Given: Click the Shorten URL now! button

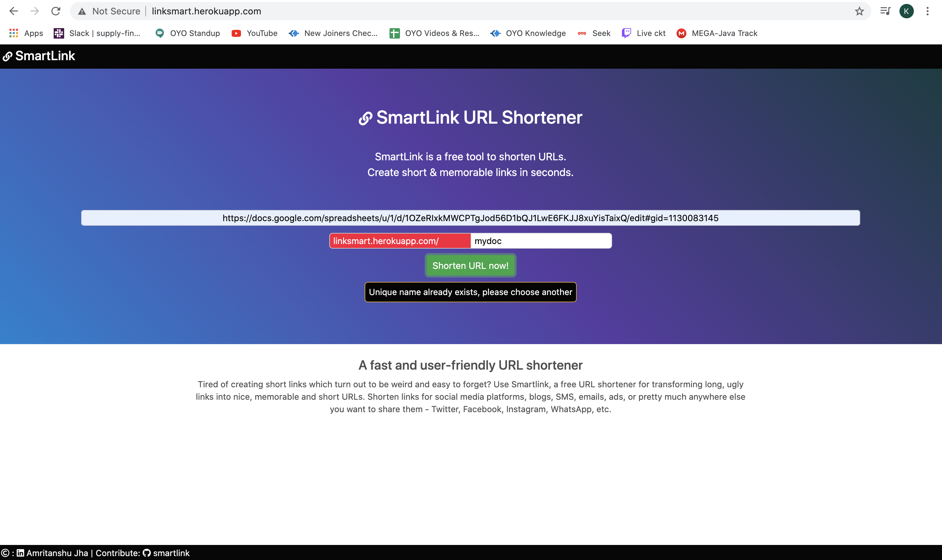Looking at the screenshot, I should [x=470, y=265].
